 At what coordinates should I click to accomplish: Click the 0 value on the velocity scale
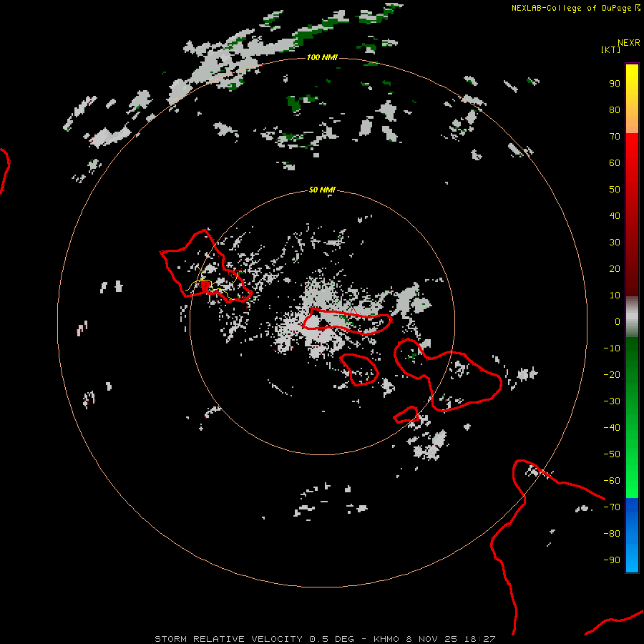(x=618, y=322)
